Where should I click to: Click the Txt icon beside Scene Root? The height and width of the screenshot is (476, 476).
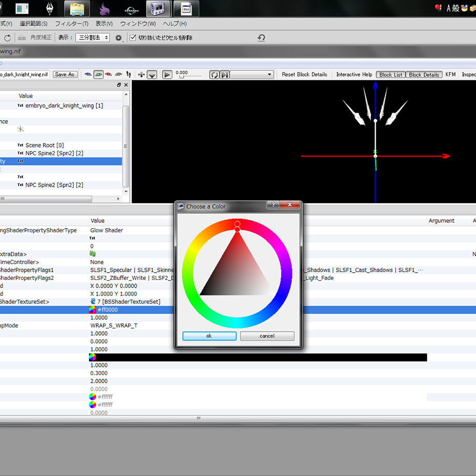20,145
